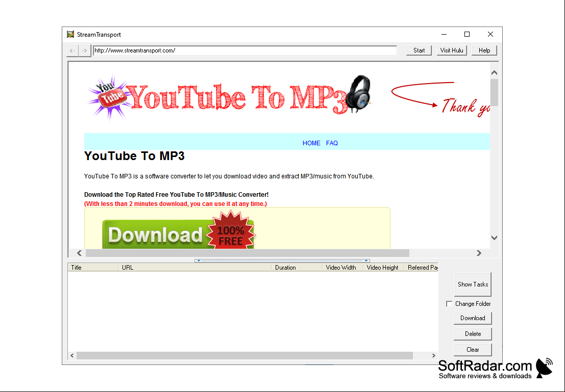Image resolution: width=565 pixels, height=392 pixels.
Task: Click the browser pane scroll left arrow
Action: [79, 253]
